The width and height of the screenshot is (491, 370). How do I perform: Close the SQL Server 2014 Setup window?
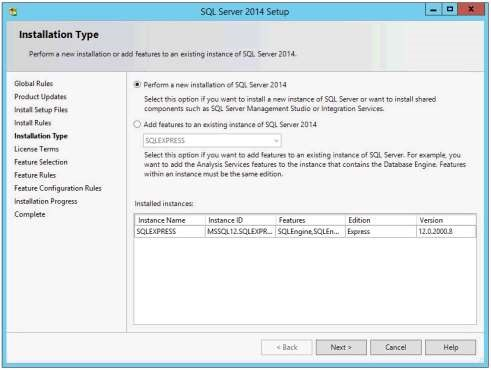[471, 10]
